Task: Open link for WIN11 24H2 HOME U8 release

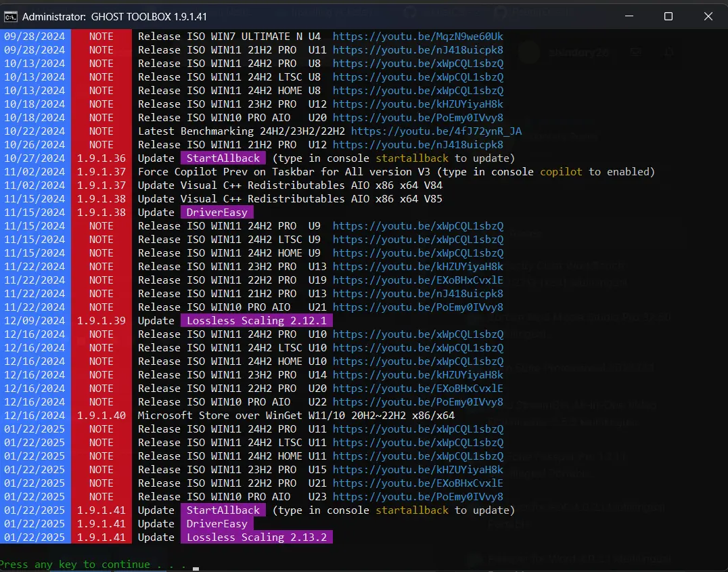Action: (x=418, y=90)
